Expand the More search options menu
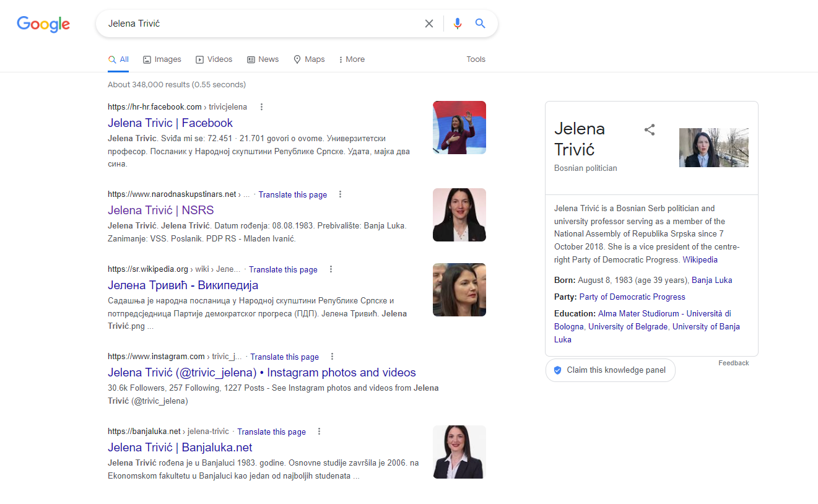 (352, 59)
